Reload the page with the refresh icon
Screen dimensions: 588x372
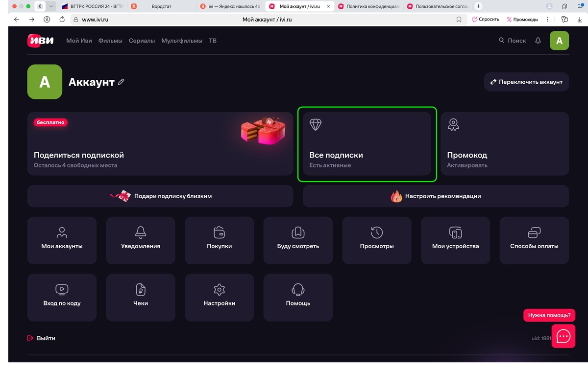62,20
